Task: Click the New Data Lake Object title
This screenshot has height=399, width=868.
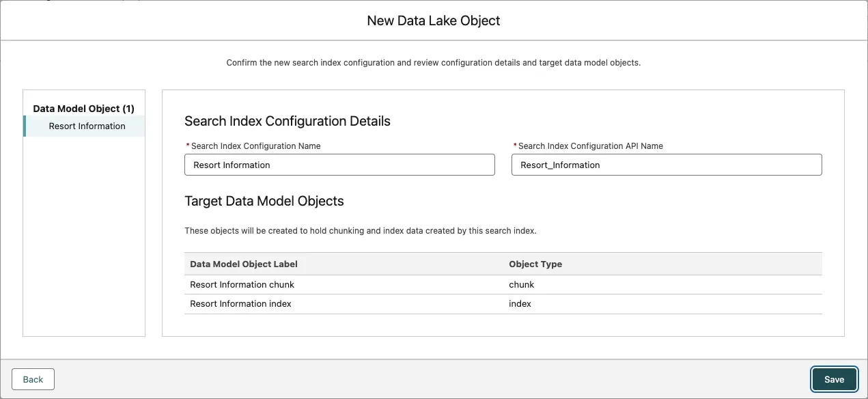Action: coord(434,20)
